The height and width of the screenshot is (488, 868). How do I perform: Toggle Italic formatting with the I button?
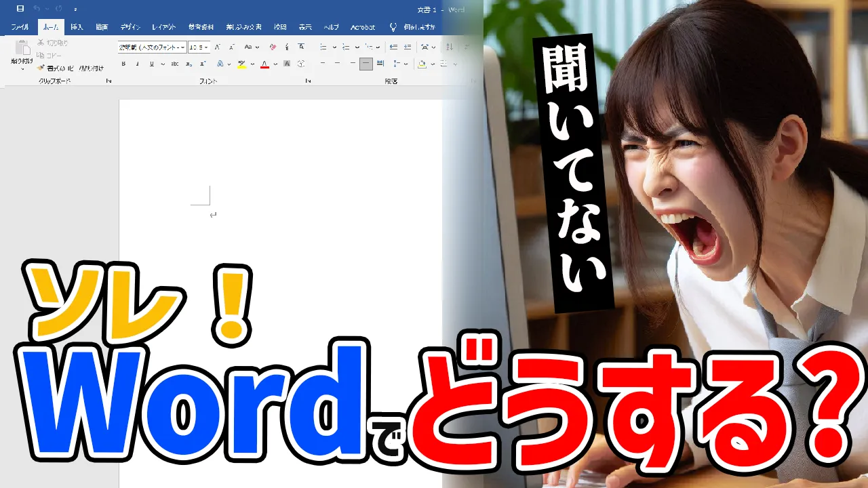138,64
